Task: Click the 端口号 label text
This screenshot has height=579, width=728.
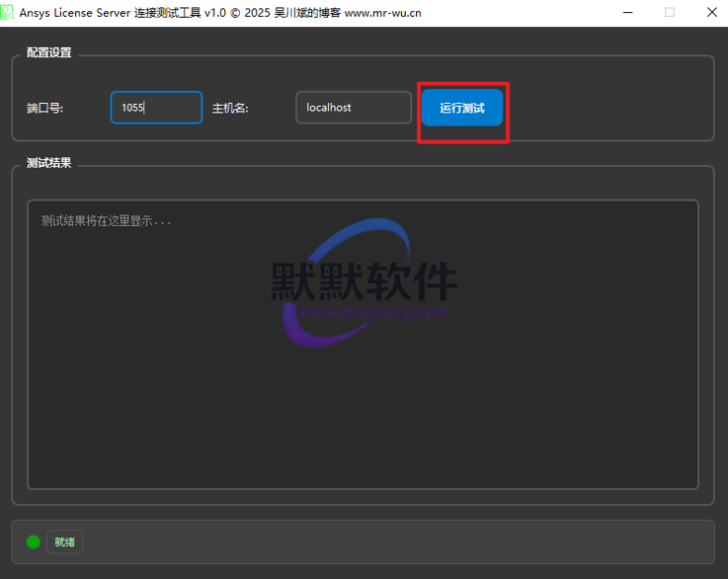Action: [45, 108]
